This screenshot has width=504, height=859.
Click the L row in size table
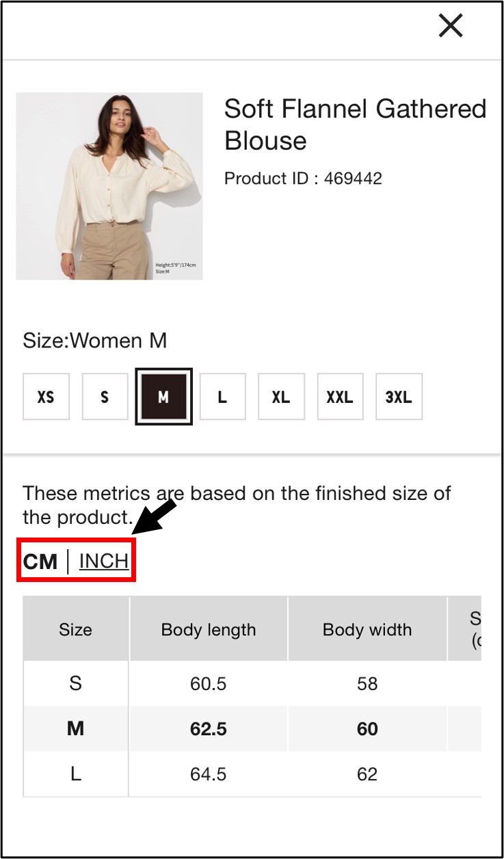tap(75, 774)
